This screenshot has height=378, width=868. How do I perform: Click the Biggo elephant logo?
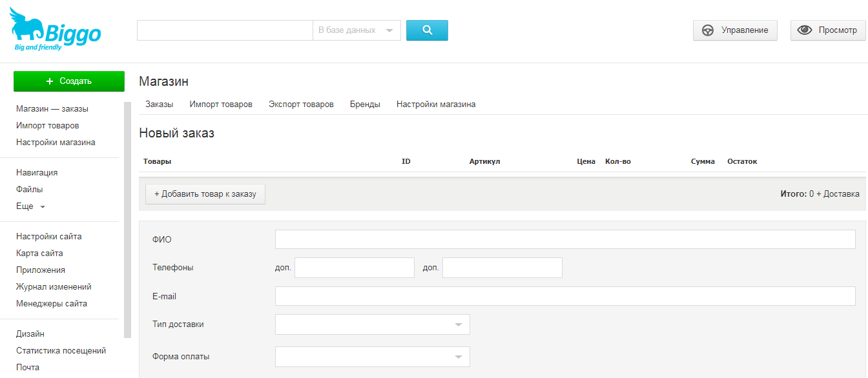(55, 30)
